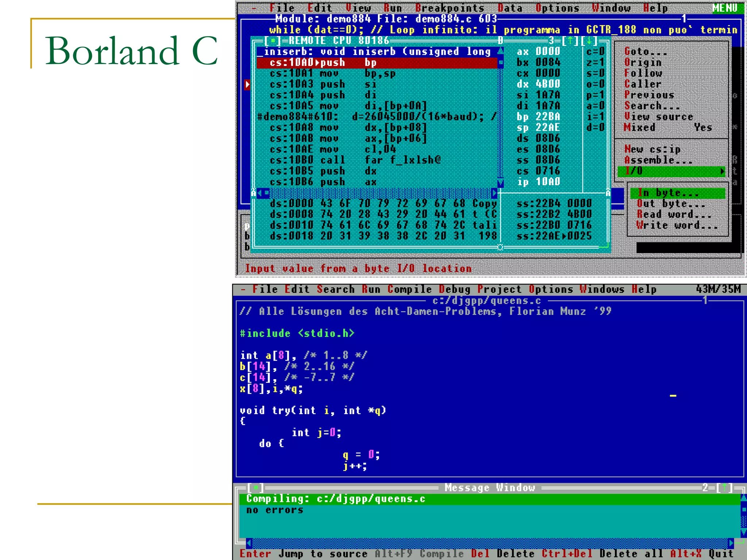Open the Search menu in the lower IDE
Image resolution: width=747 pixels, height=560 pixels.
click(336, 289)
